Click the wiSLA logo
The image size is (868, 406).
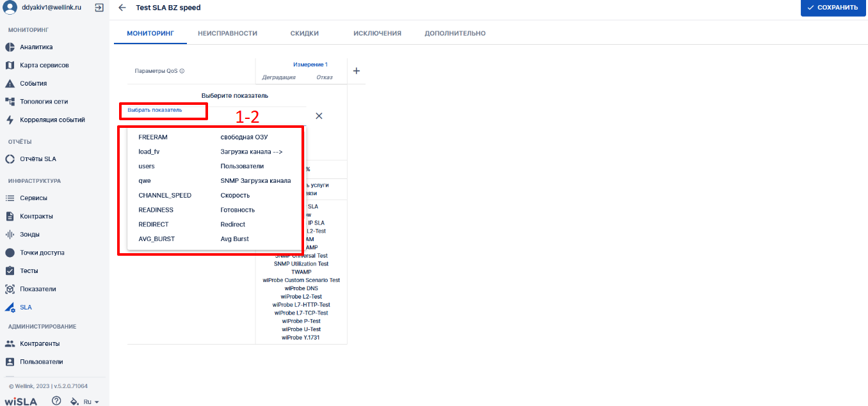point(20,402)
